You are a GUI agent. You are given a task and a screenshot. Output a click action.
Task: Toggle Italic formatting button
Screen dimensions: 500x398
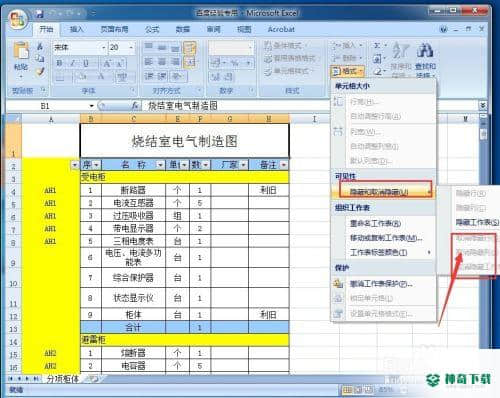[72, 63]
